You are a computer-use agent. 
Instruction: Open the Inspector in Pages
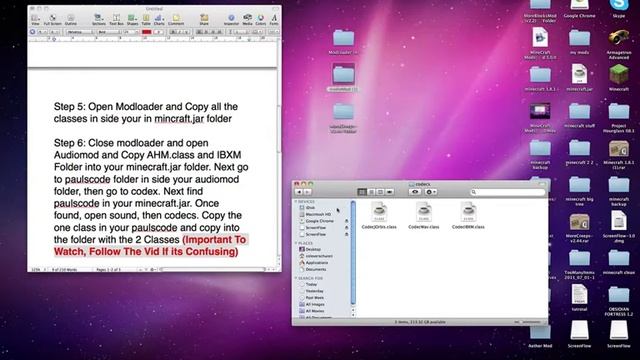(x=231, y=19)
